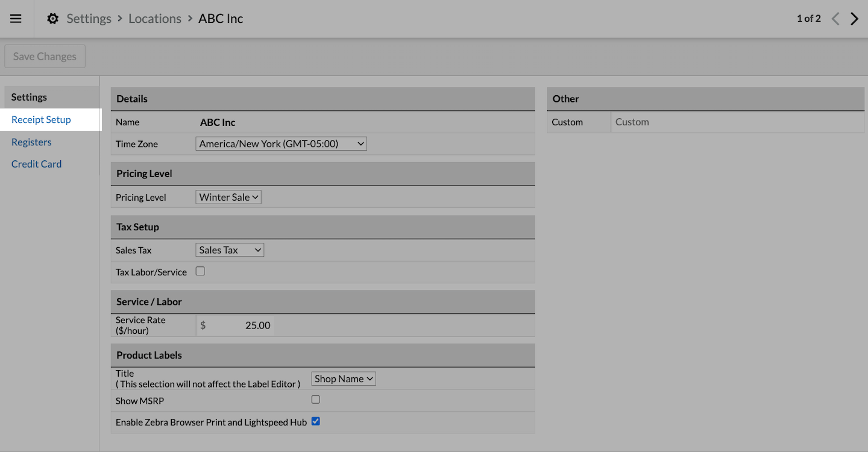Open the hamburger main menu
868x452 pixels.
pos(16,19)
